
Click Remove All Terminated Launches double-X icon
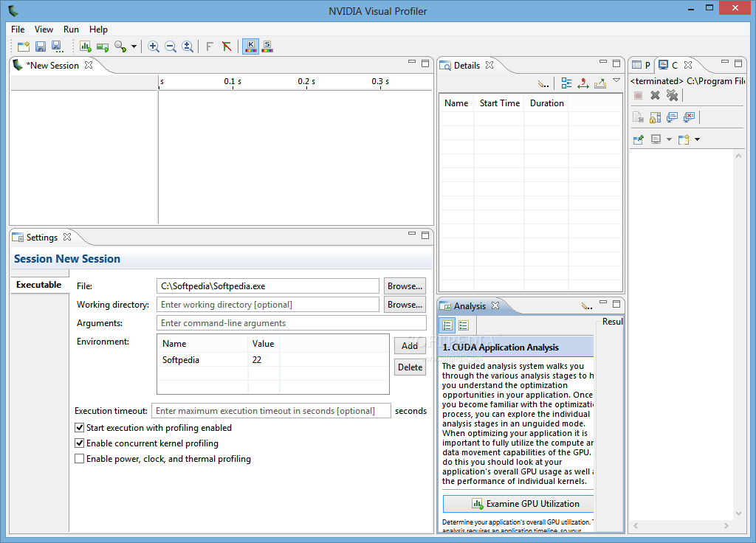point(672,95)
